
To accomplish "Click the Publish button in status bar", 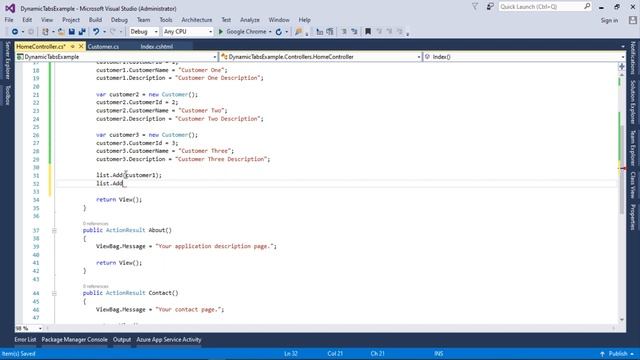I will 617,354.
